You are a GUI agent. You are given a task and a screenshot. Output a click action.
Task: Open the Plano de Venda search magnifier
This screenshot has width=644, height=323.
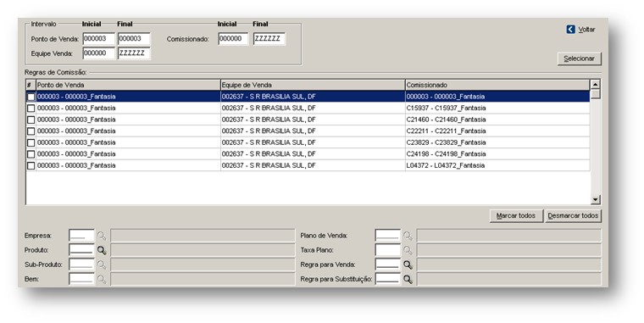point(408,236)
